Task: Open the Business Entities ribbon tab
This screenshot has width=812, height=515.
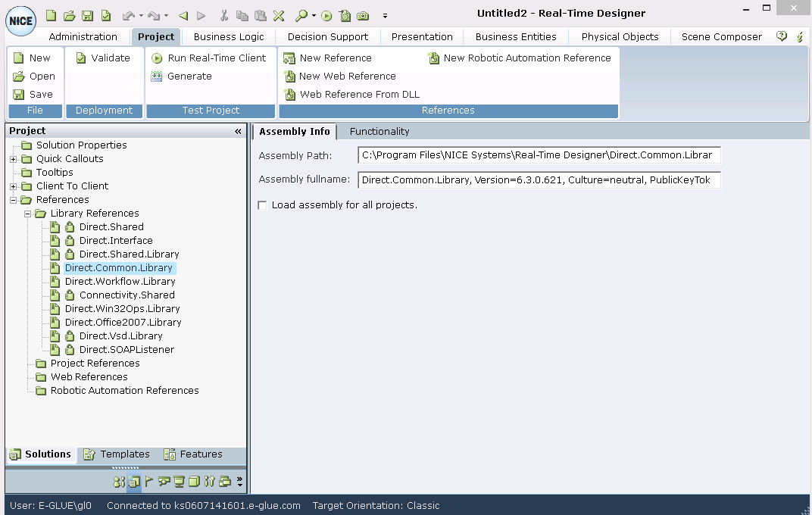Action: (x=516, y=37)
